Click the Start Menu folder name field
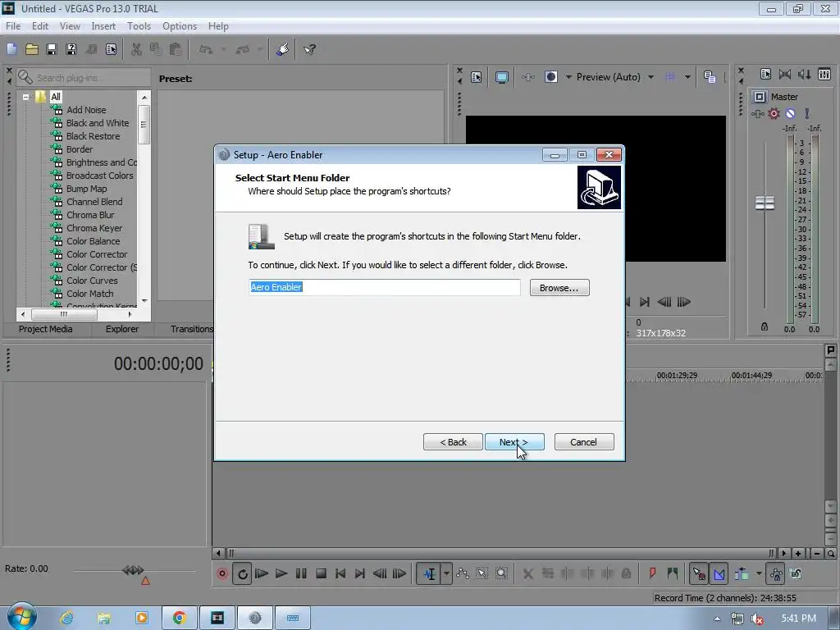Image resolution: width=840 pixels, height=630 pixels. (x=384, y=287)
